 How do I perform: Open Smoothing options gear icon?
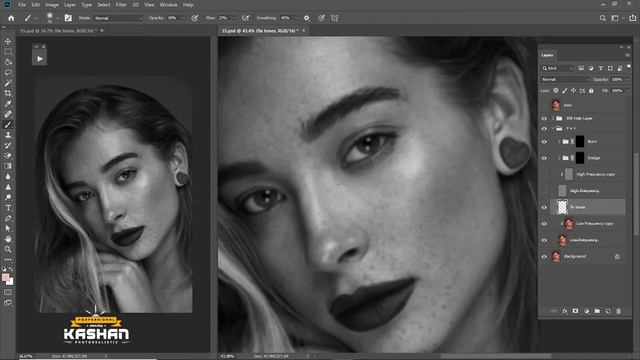coord(307,18)
